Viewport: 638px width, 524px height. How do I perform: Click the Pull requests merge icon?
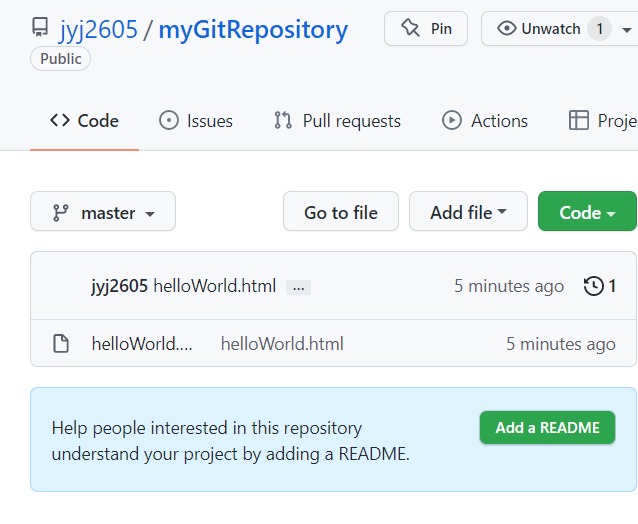283,120
